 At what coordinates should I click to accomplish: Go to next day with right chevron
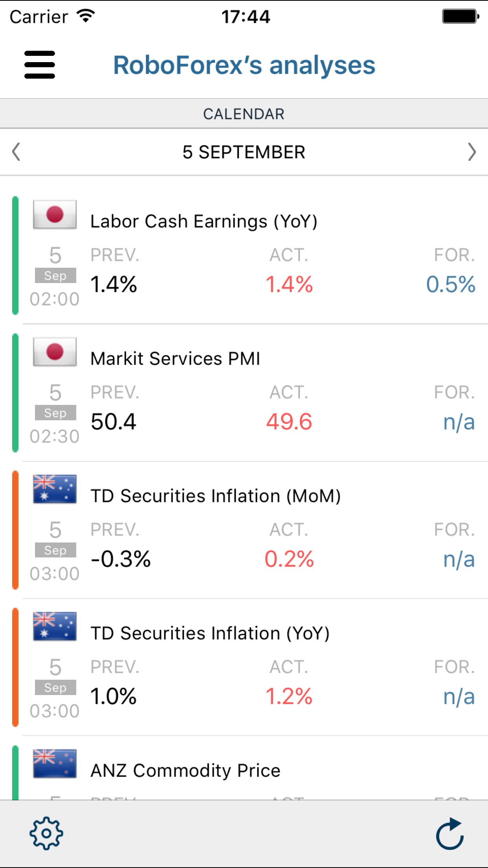[x=471, y=152]
